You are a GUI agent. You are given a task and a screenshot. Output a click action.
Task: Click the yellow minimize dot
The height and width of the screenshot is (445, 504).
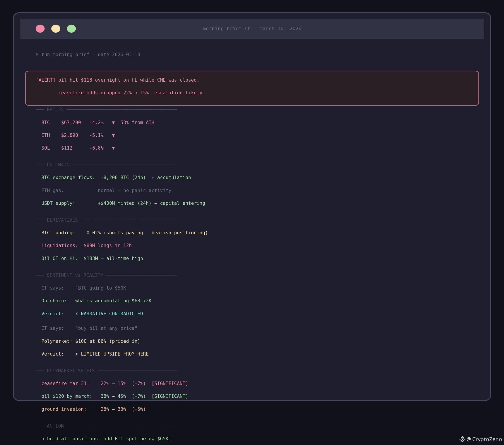point(56,29)
